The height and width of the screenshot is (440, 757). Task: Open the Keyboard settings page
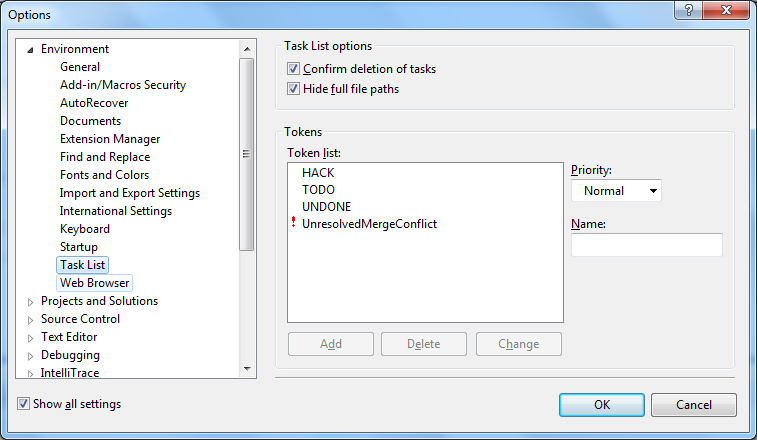[x=85, y=229]
